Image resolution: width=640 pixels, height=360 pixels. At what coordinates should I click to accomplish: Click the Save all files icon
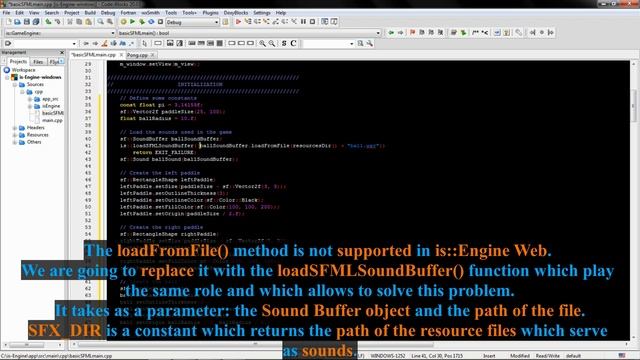pyautogui.click(x=36, y=22)
